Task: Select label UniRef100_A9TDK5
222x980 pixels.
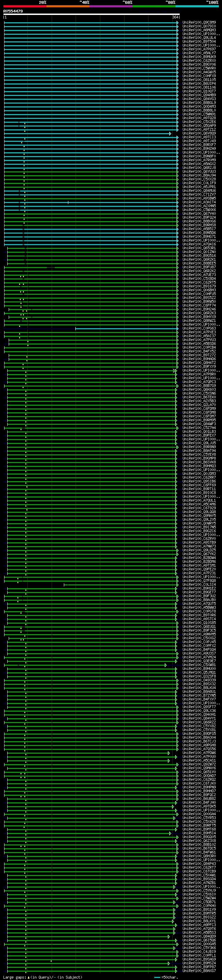Action: coord(199,807)
